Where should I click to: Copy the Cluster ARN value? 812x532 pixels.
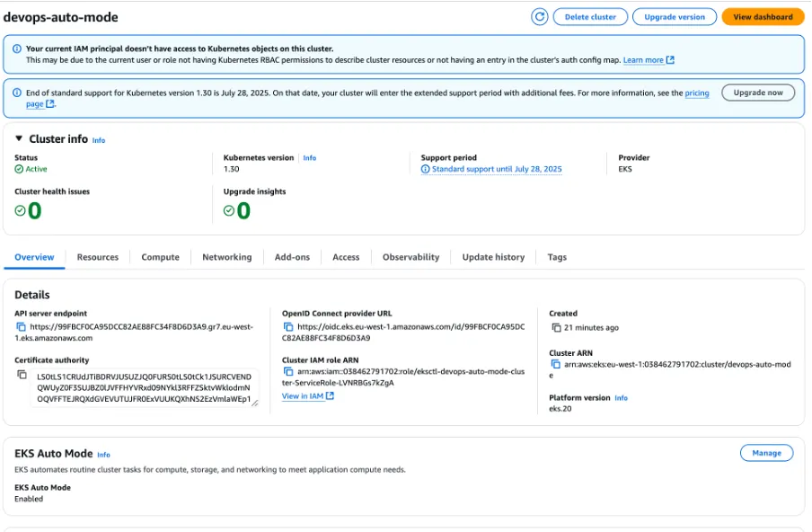(556, 364)
